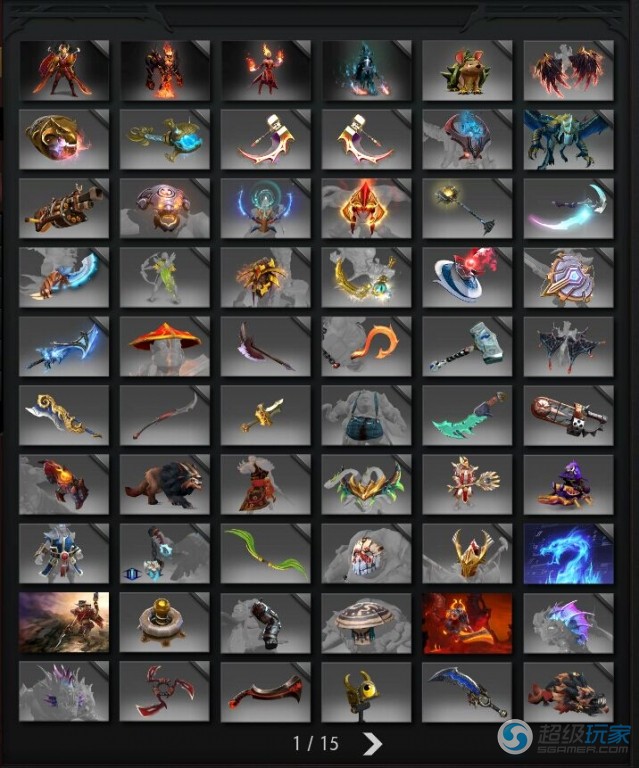Image resolution: width=639 pixels, height=768 pixels.
Task: Select the stone warhammer item
Action: [x=467, y=346]
